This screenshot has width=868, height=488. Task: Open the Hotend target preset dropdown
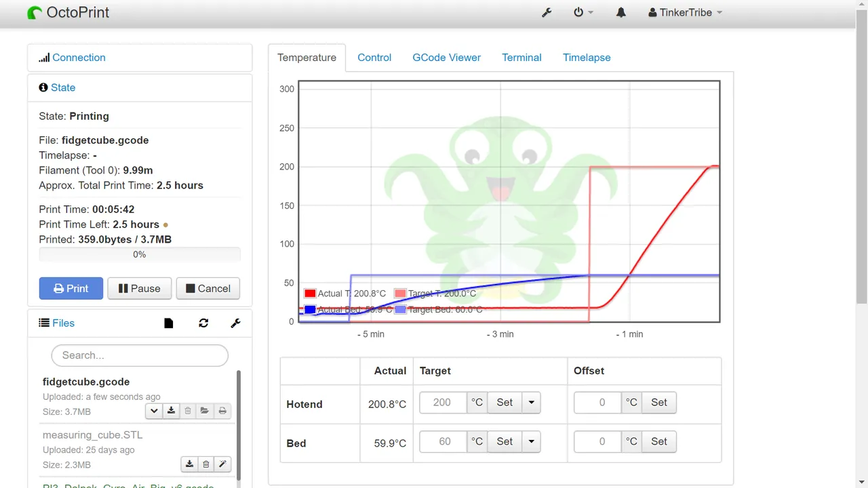[531, 403]
